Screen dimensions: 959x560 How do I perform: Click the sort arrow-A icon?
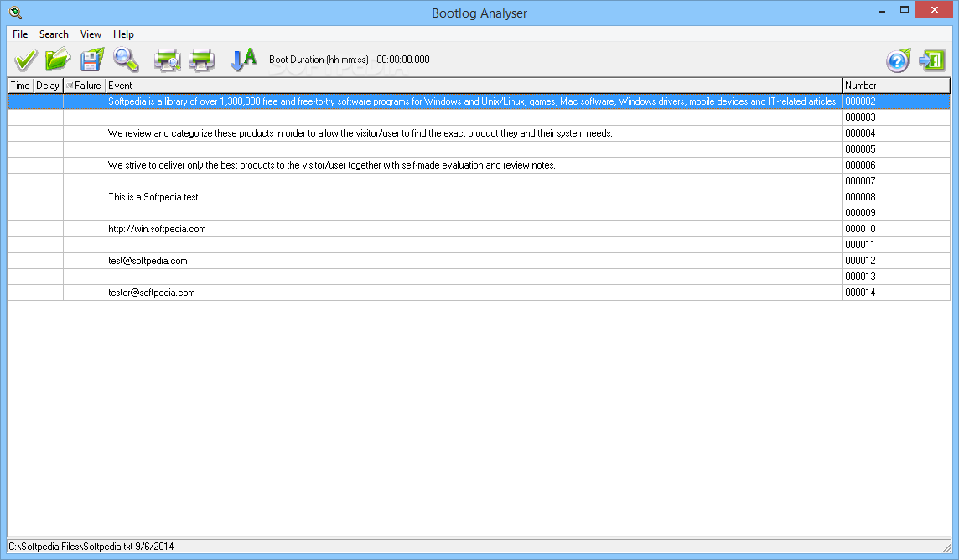(243, 60)
